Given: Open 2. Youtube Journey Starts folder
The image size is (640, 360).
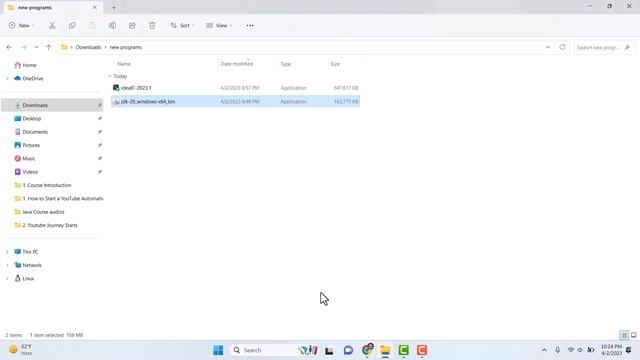Looking at the screenshot, I should (x=50, y=225).
